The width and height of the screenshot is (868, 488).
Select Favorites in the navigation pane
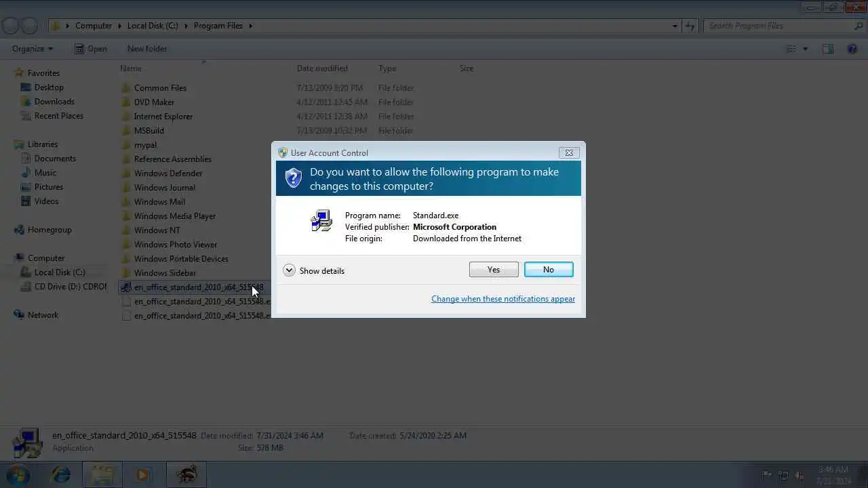click(43, 73)
